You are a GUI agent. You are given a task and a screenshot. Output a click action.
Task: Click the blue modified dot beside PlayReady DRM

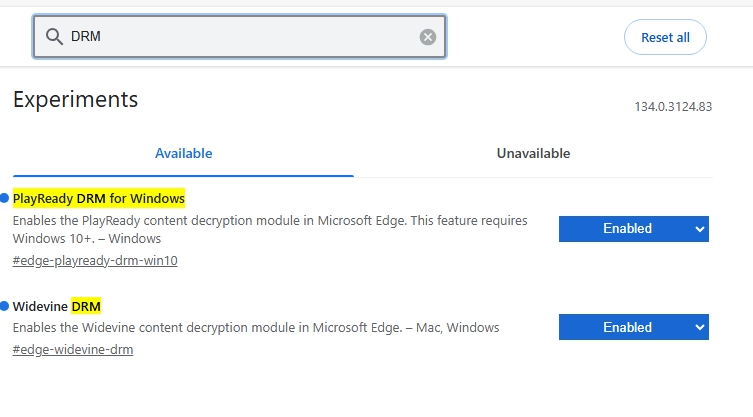[5, 198]
